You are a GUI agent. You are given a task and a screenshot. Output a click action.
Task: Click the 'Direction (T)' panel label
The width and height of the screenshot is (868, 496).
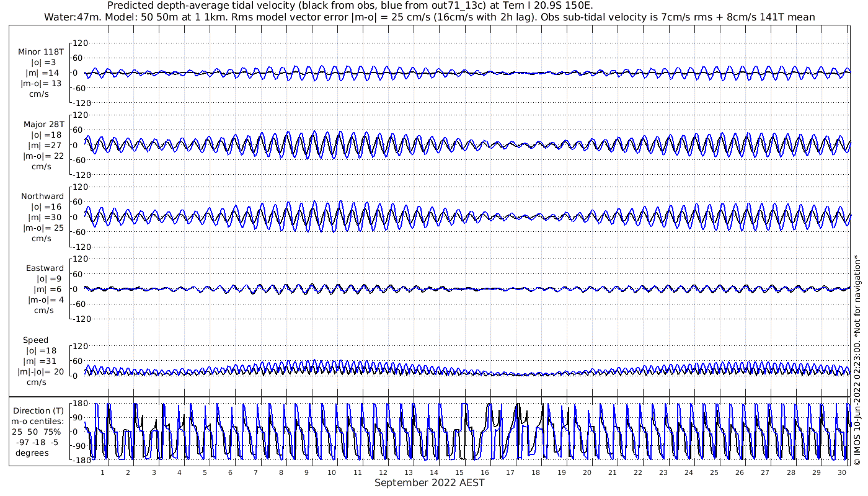click(38, 410)
